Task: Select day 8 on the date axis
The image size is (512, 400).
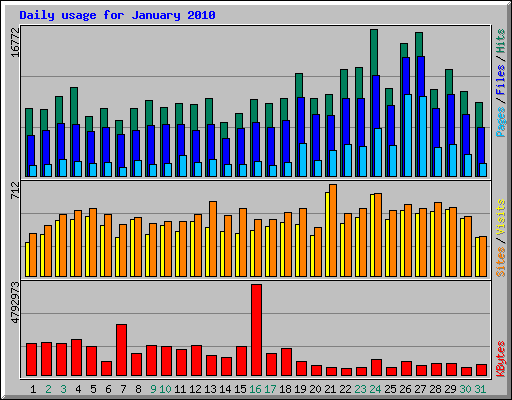Action: [x=138, y=389]
